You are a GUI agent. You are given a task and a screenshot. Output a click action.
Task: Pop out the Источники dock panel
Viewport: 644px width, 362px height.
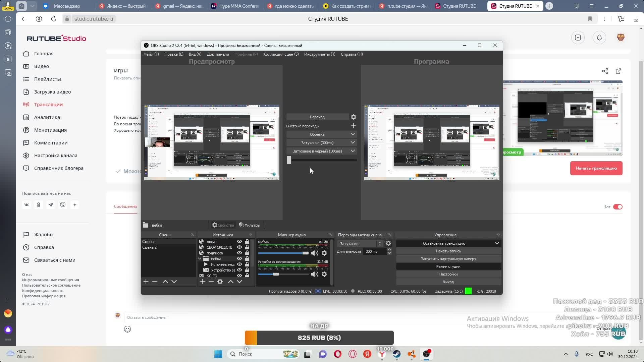pyautogui.click(x=251, y=235)
